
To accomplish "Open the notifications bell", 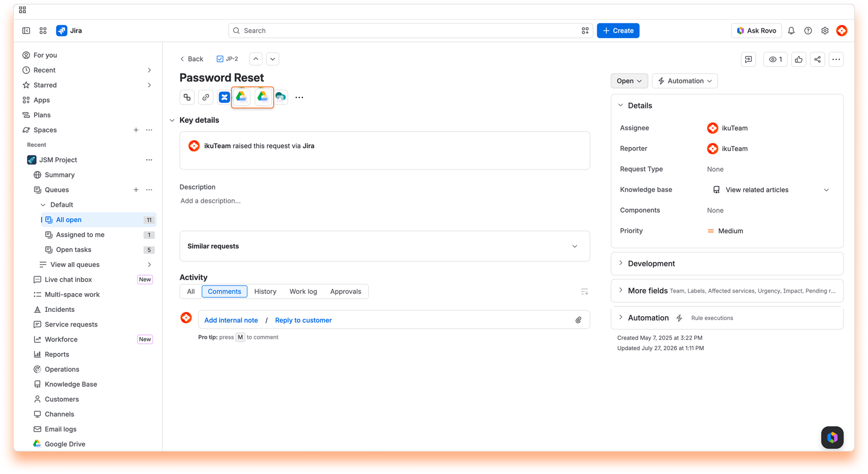I will [x=791, y=30].
